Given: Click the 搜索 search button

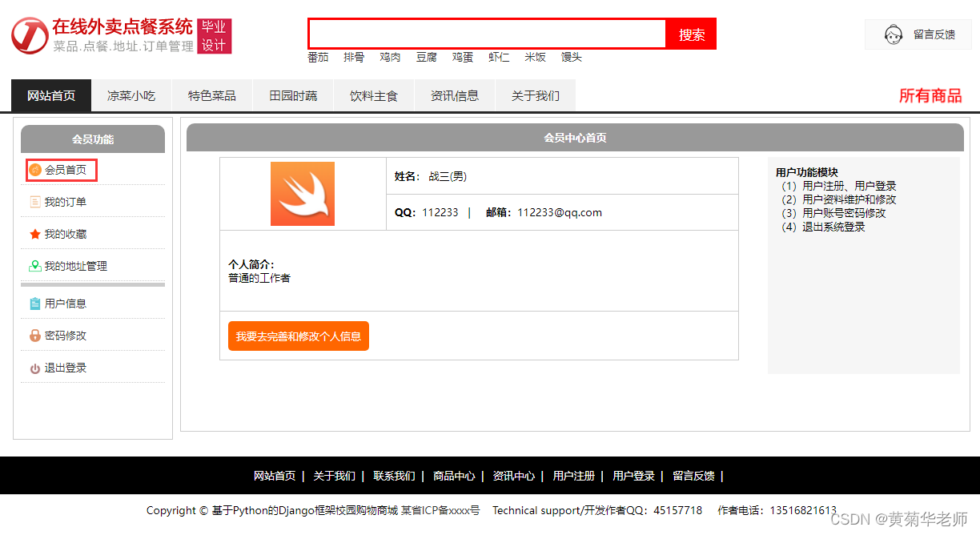Looking at the screenshot, I should tap(692, 34).
